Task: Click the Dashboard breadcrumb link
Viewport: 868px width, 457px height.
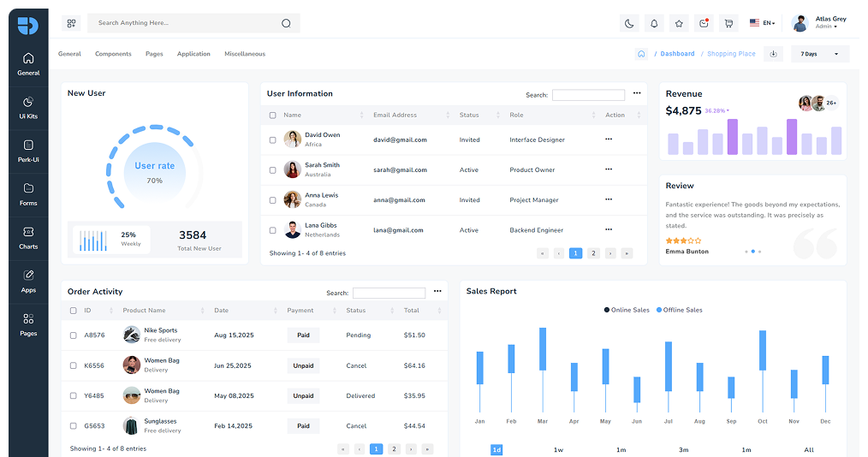Action: (x=677, y=54)
